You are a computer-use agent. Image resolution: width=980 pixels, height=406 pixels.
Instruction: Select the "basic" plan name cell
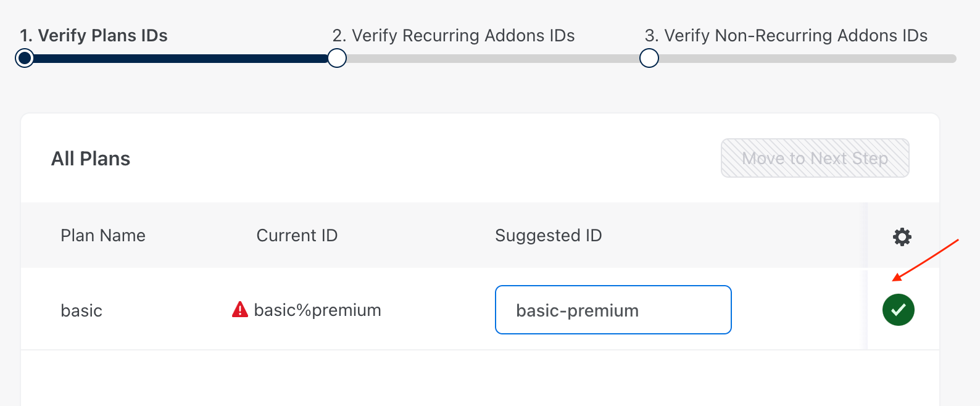tap(81, 310)
